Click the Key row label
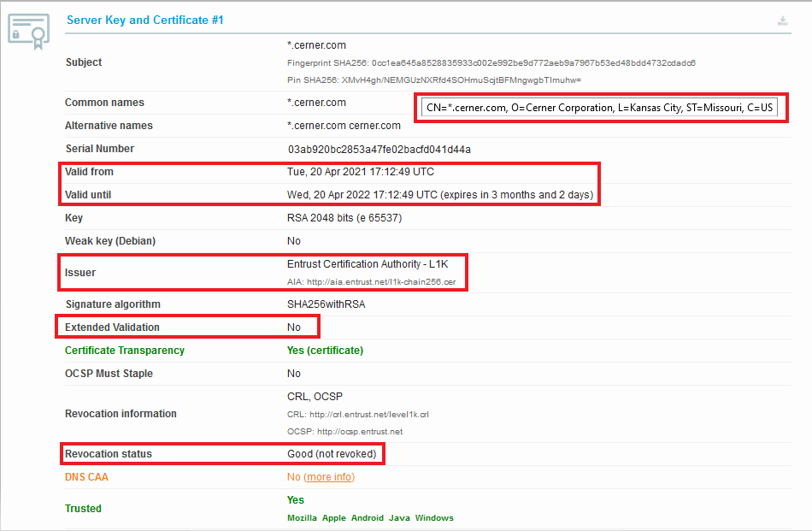Viewport: 812px width, 531px height. 74,217
